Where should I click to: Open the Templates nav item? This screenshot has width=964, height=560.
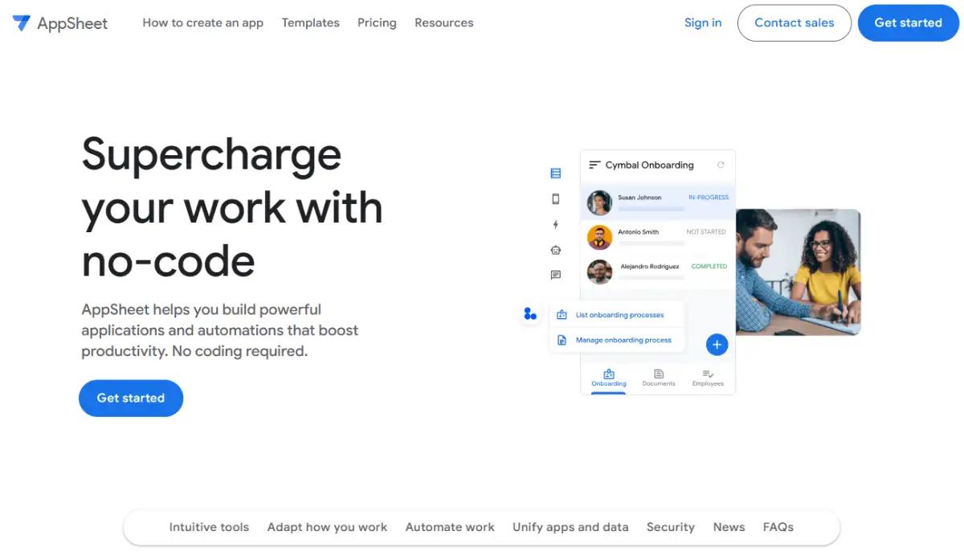coord(310,22)
